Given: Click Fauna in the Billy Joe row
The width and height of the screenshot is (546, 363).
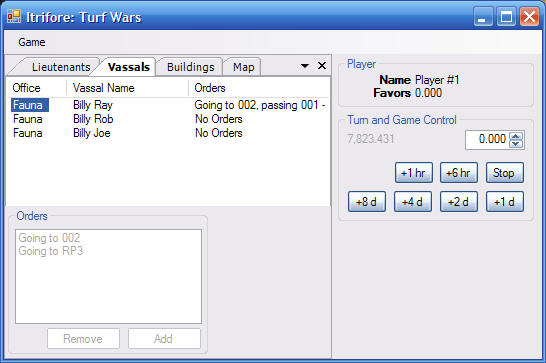Looking at the screenshot, I should (28, 133).
